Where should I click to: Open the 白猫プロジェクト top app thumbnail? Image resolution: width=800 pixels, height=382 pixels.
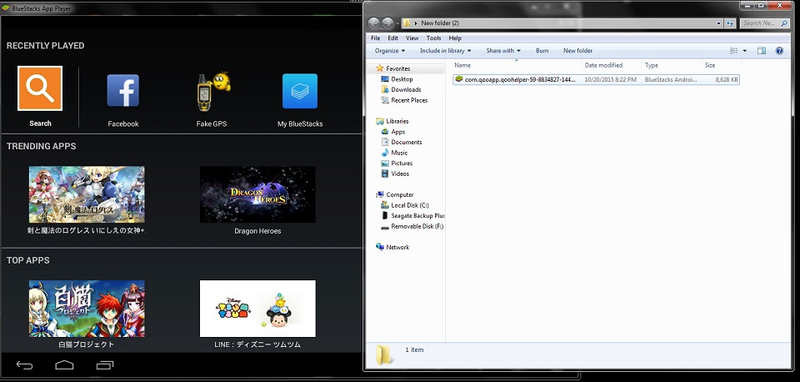(87, 309)
